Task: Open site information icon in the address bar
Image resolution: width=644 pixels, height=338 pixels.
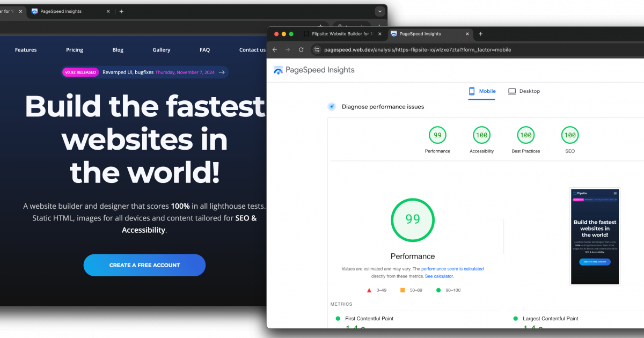Action: pos(317,49)
